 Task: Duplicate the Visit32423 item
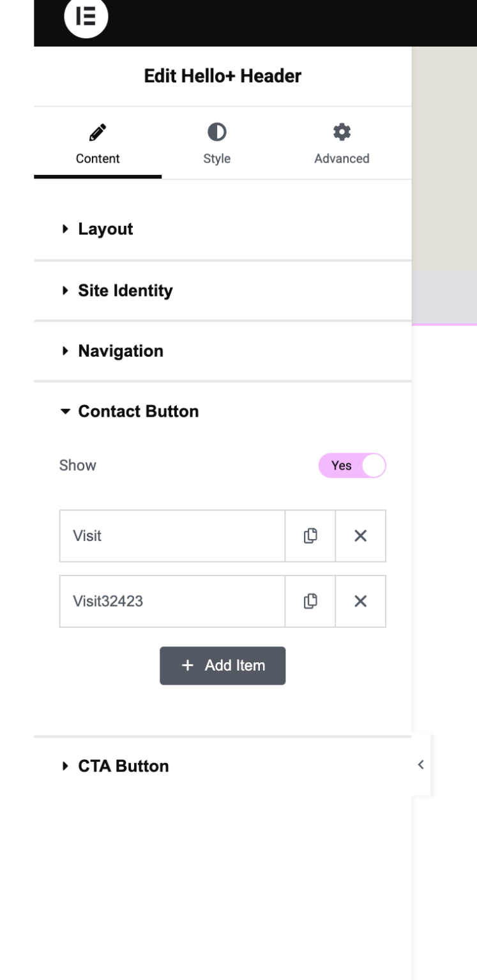(x=310, y=601)
